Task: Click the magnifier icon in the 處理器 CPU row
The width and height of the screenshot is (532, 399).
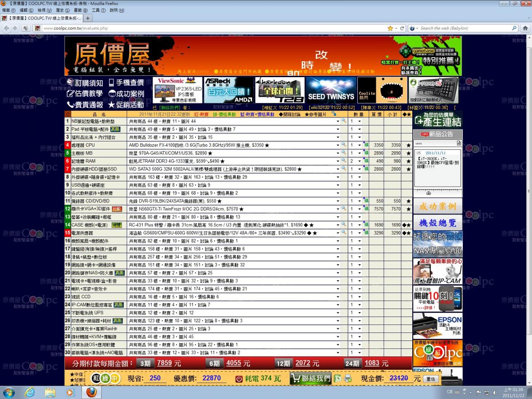Action: pos(343,145)
